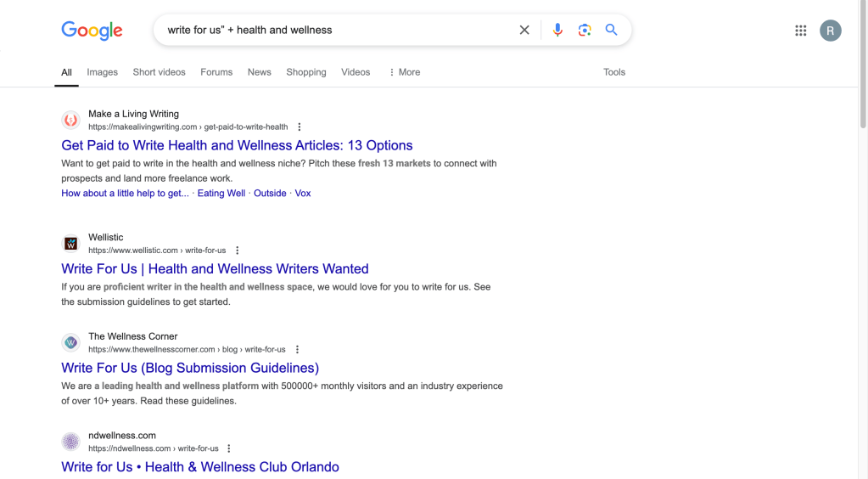Switch to the Images tab
This screenshot has width=868, height=479.
(102, 72)
